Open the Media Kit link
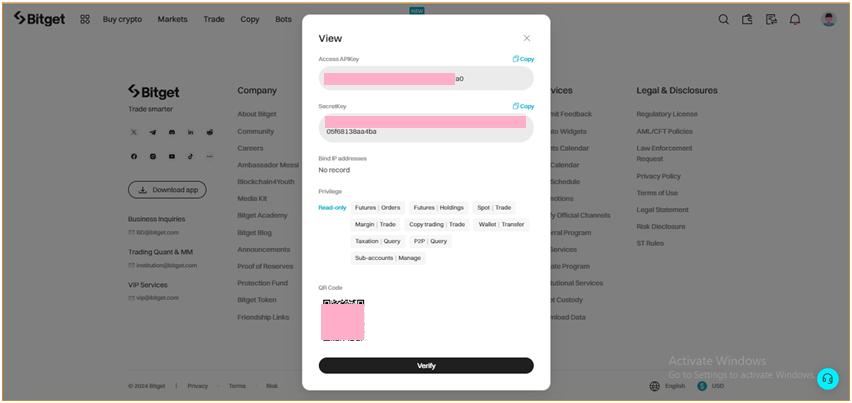The height and width of the screenshot is (403, 852). pyautogui.click(x=252, y=199)
